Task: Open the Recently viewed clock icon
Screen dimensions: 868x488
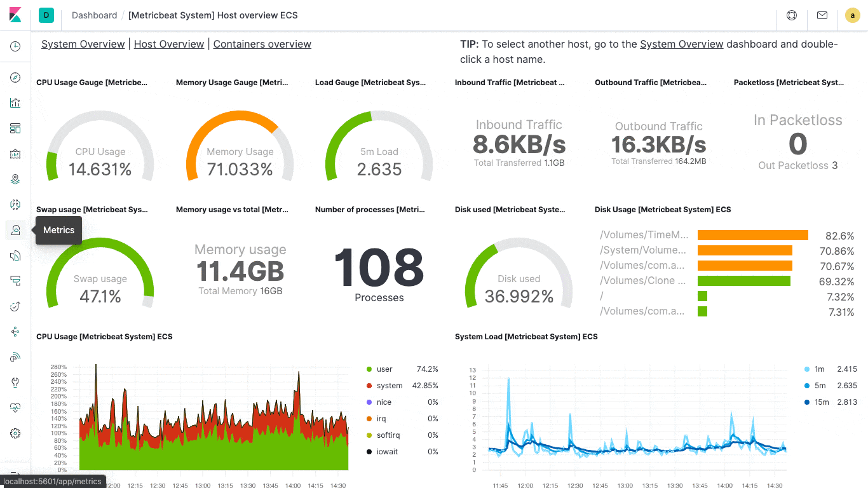Action: pyautogui.click(x=15, y=46)
